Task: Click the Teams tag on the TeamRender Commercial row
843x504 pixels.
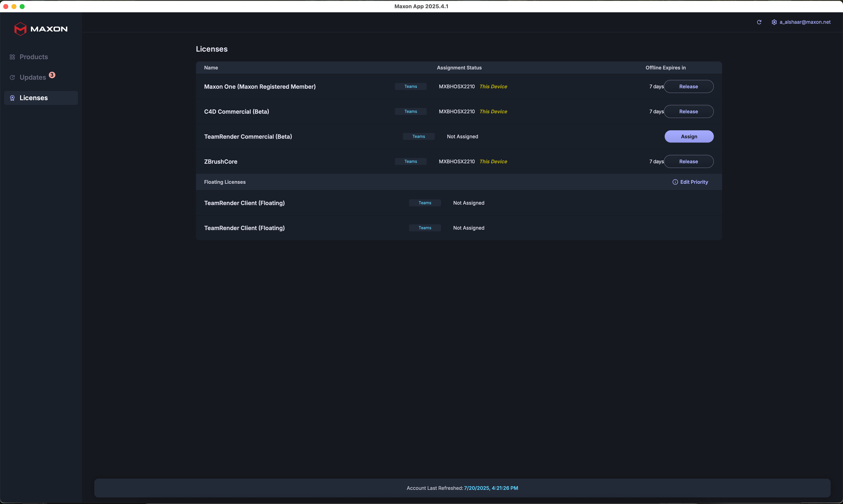Action: (419, 136)
